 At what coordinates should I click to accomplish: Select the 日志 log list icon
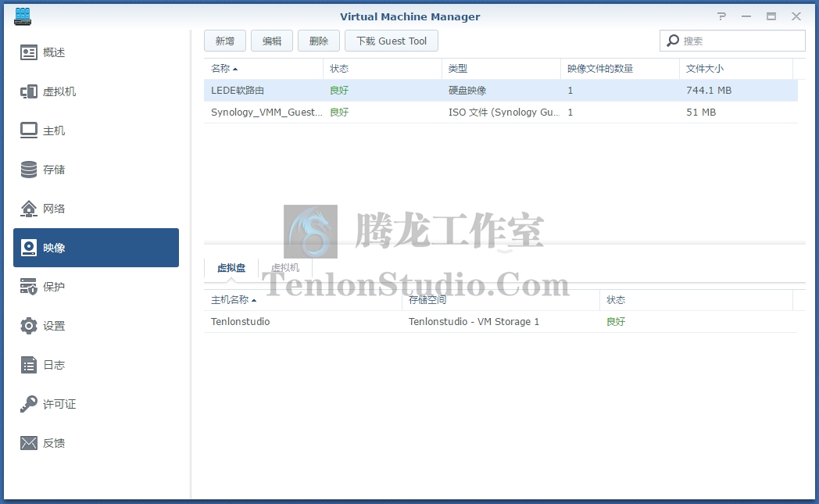pyautogui.click(x=29, y=365)
